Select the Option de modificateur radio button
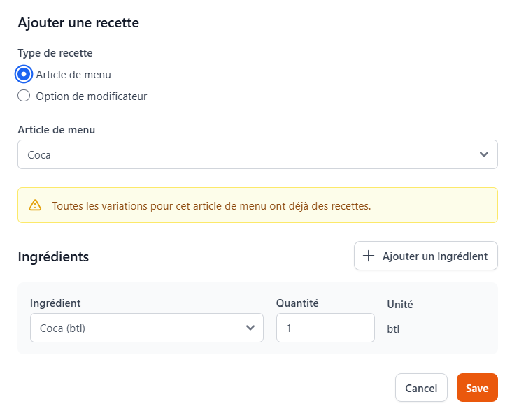Viewport: 512px width, 420px height. (x=24, y=96)
